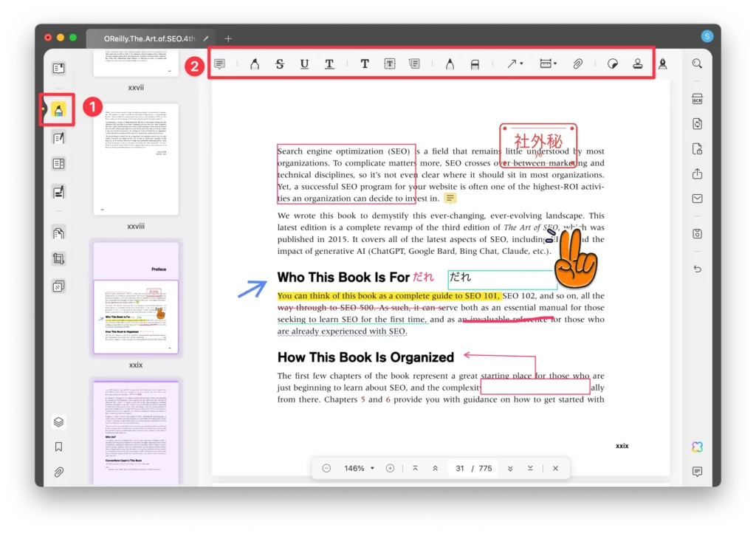The image size is (756, 533).
Task: Toggle the layers panel at sidebar bottom
Action: point(58,422)
